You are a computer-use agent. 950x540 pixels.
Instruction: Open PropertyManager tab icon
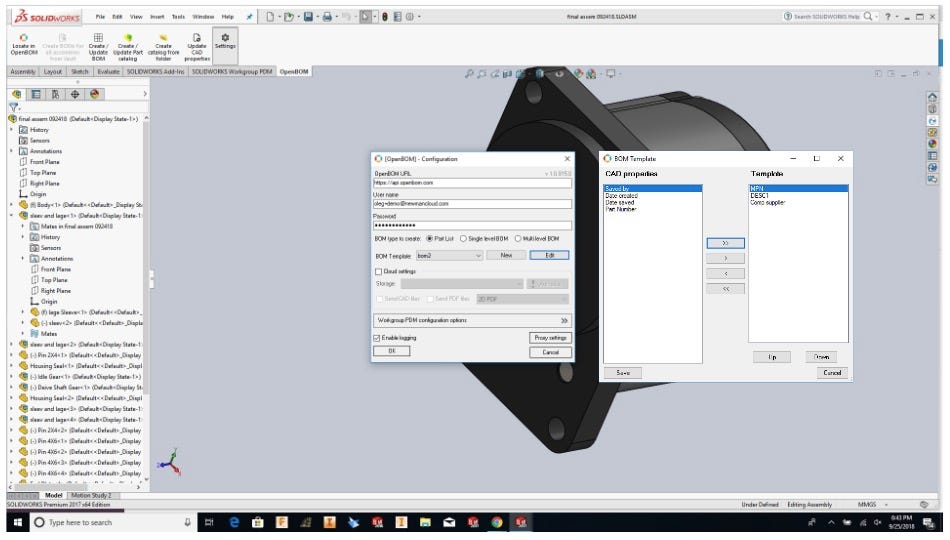pos(36,94)
